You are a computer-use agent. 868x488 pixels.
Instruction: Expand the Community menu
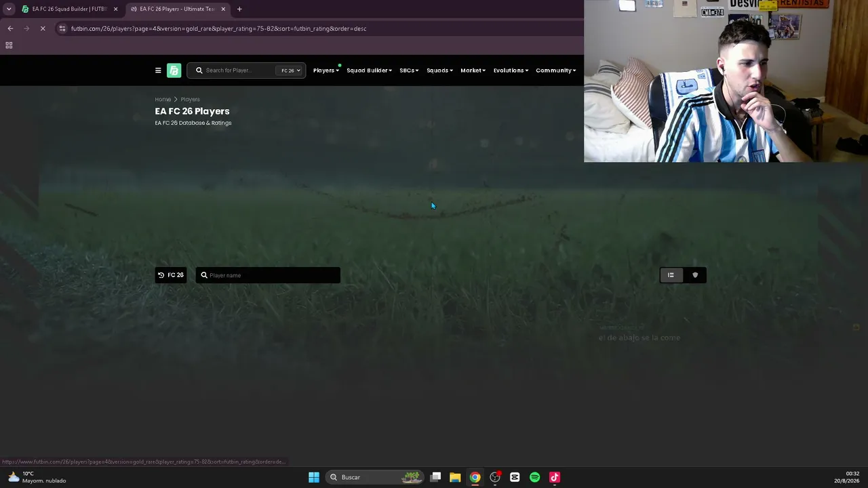[x=555, y=70]
